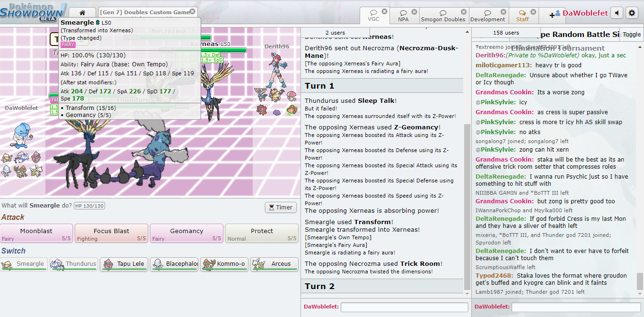Click the home icon tab
Screen dimensions: 644x317
point(82,13)
